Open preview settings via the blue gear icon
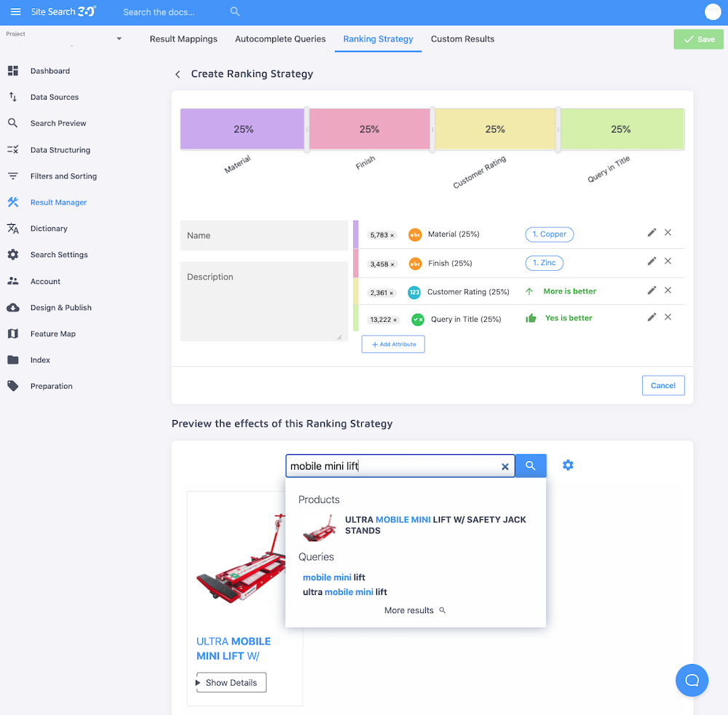The image size is (728, 715). click(568, 465)
